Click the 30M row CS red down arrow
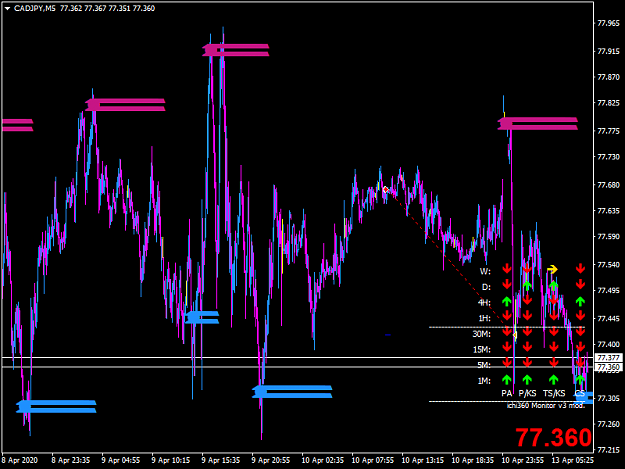The width and height of the screenshot is (625, 469). [x=580, y=332]
